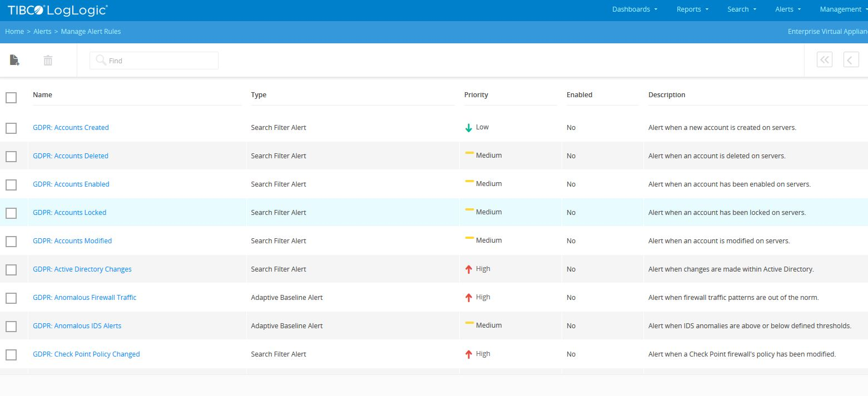Expand the Dashboards dropdown menu
Image resolution: width=868 pixels, height=396 pixels.
coord(634,9)
